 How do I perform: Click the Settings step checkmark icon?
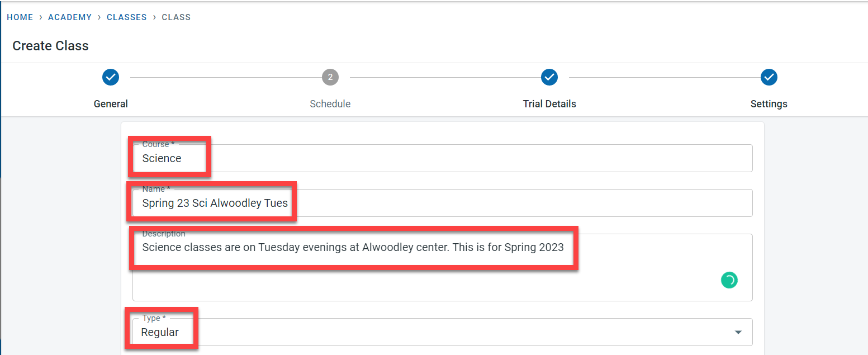pos(769,77)
